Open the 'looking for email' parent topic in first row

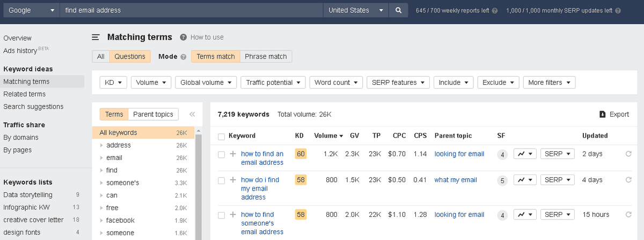coord(459,154)
